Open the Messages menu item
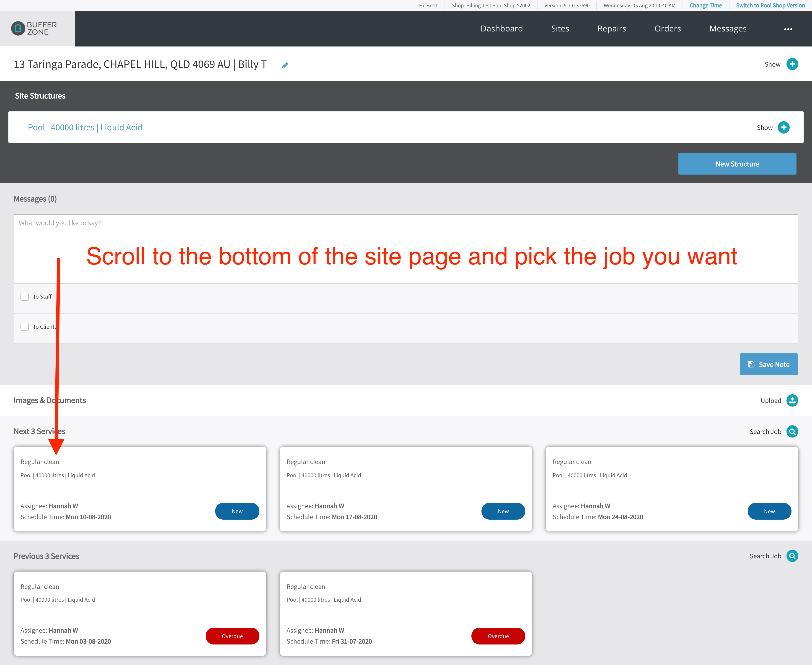The width and height of the screenshot is (812, 665). tap(728, 29)
